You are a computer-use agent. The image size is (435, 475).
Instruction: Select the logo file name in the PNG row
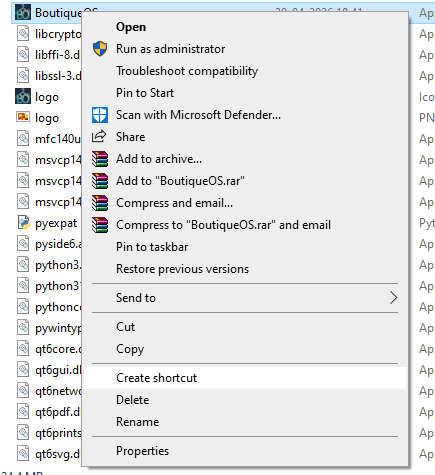pos(47,118)
